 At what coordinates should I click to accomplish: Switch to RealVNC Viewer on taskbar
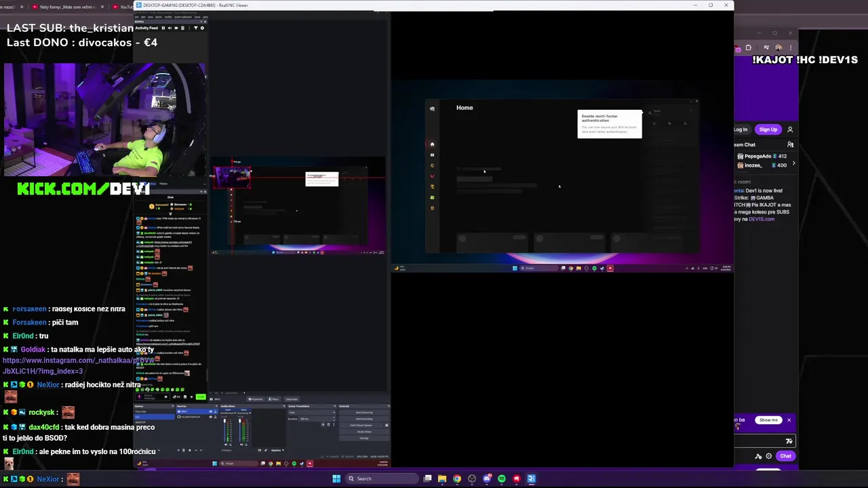532,479
